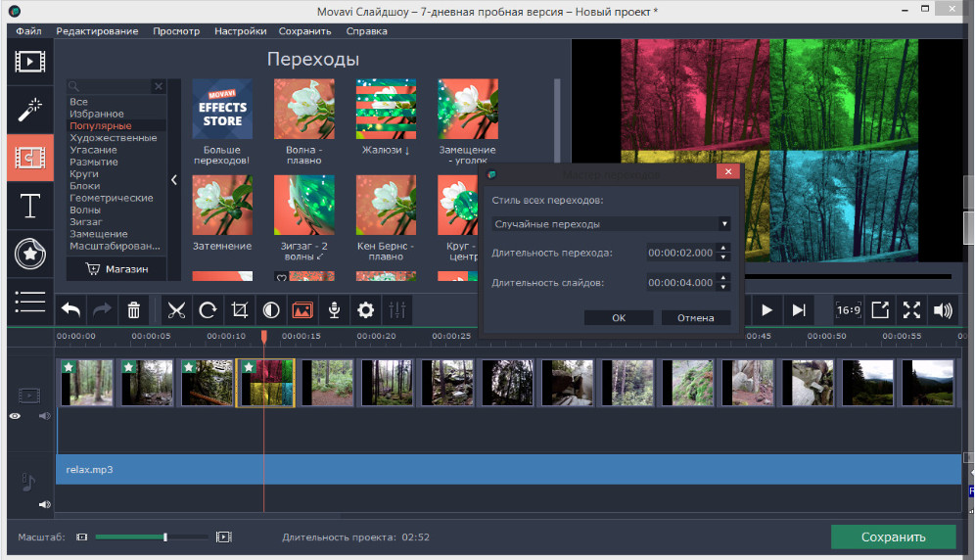Open audio equalizer sliders icon

pyautogui.click(x=396, y=310)
